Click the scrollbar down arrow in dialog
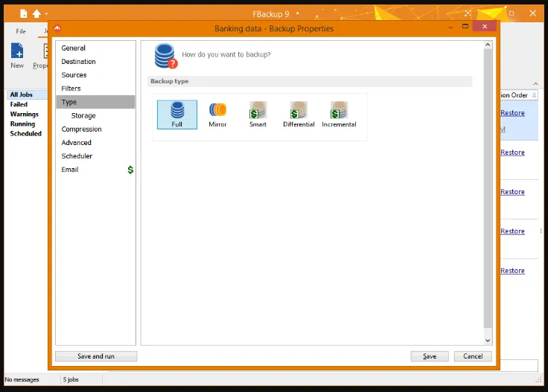548x392 pixels. [488, 341]
